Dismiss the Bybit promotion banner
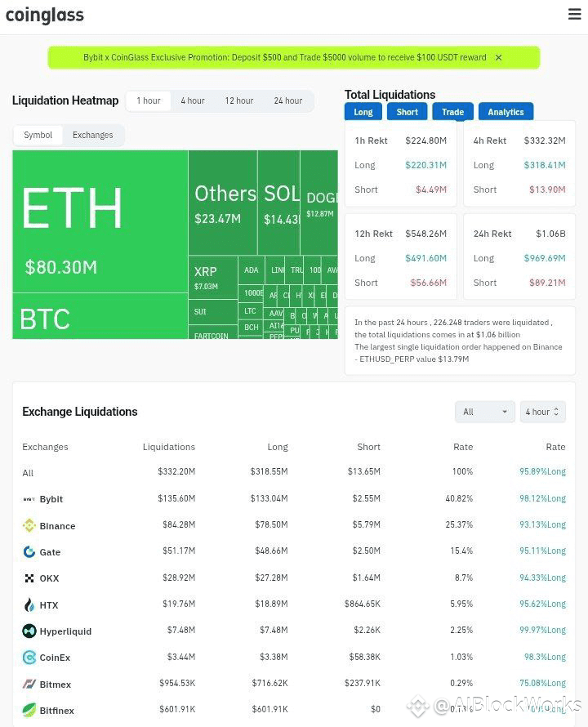 pyautogui.click(x=498, y=57)
